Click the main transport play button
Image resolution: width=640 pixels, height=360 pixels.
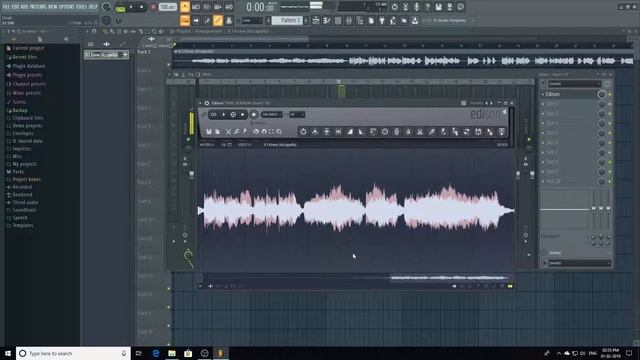[x=131, y=7]
